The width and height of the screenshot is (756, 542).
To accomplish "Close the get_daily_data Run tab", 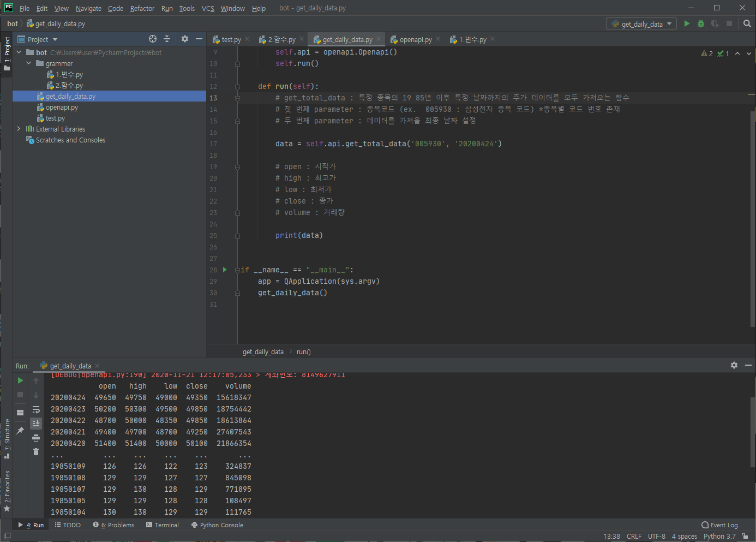I will (97, 366).
